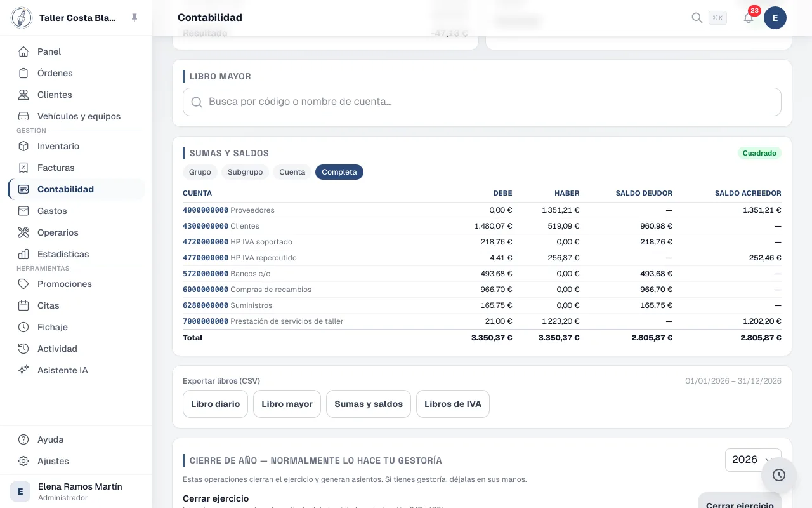The image size is (812, 508).
Task: Export Libro mayor CSV
Action: 287,404
